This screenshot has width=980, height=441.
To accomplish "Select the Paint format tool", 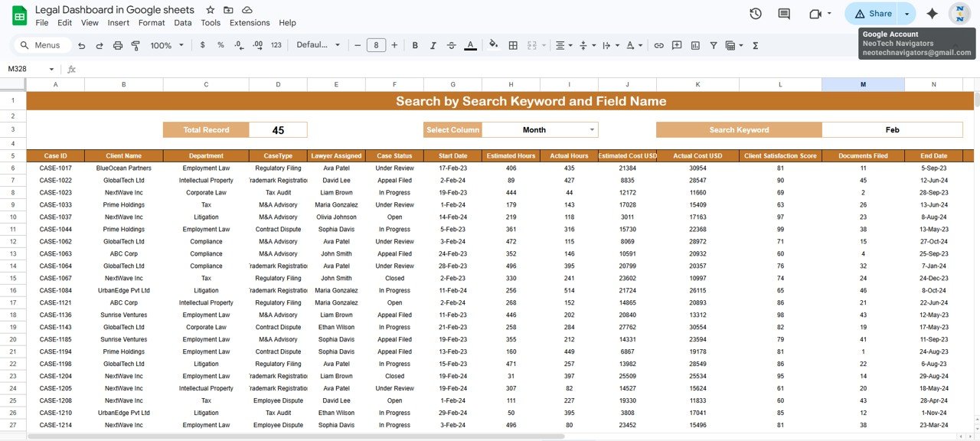I will (136, 45).
